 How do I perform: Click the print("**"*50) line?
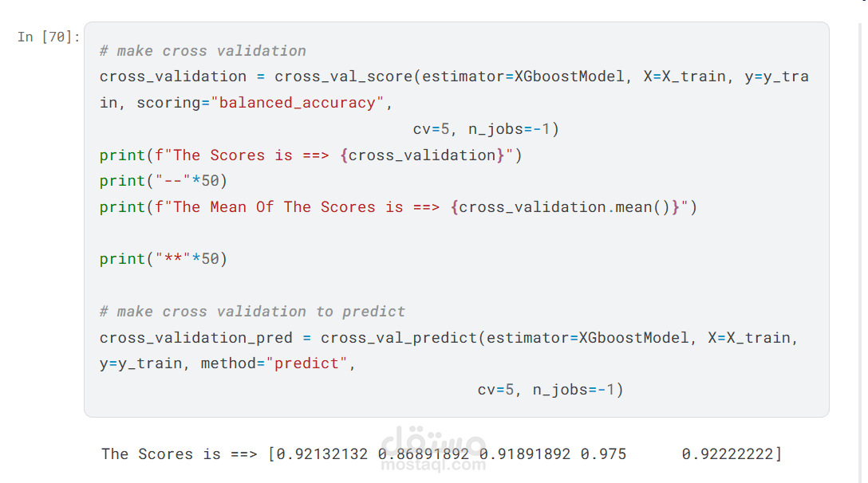[164, 259]
